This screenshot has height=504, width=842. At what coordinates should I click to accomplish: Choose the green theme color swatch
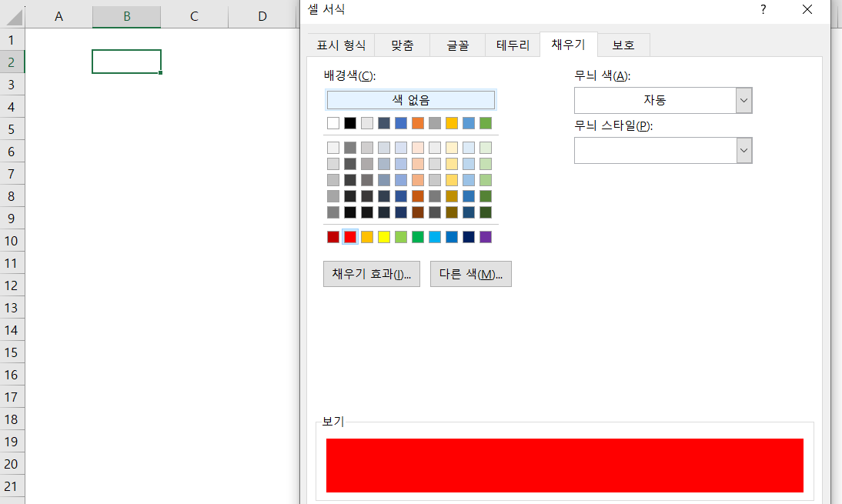point(486,123)
